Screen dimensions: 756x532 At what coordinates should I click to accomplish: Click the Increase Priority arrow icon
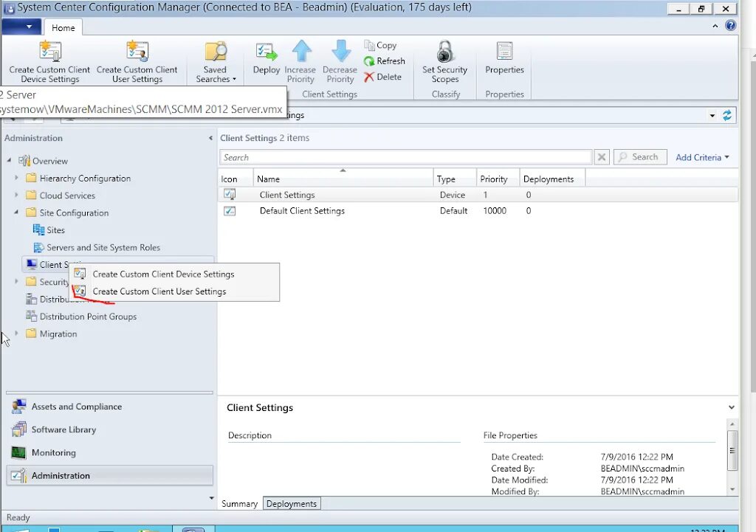[x=301, y=51]
